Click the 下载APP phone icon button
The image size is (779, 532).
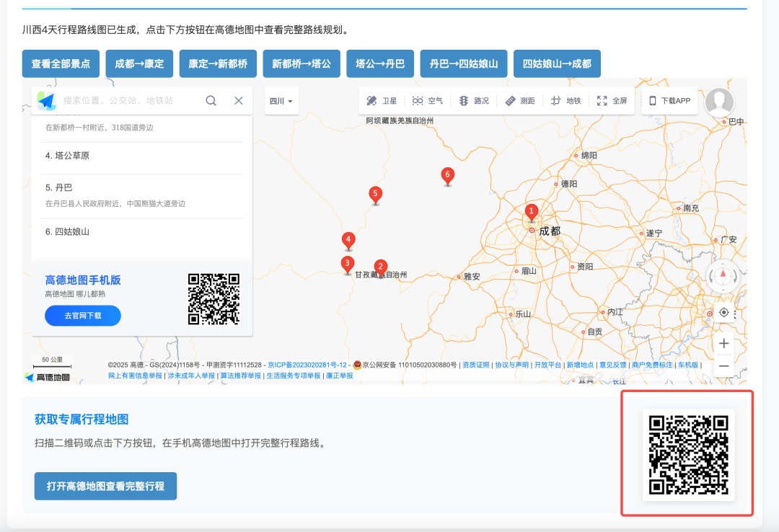pos(669,101)
